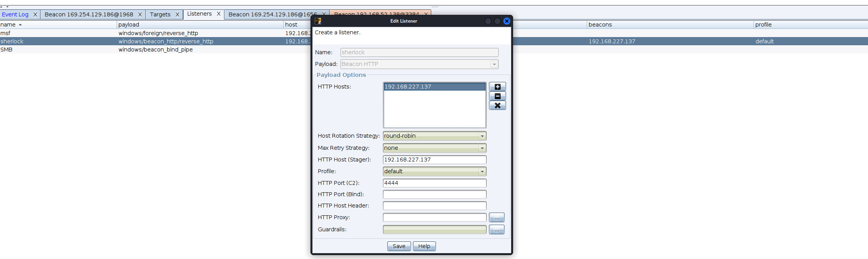Expand Host Rotation Strategy dropdown
This screenshot has height=259, width=868.
482,136
